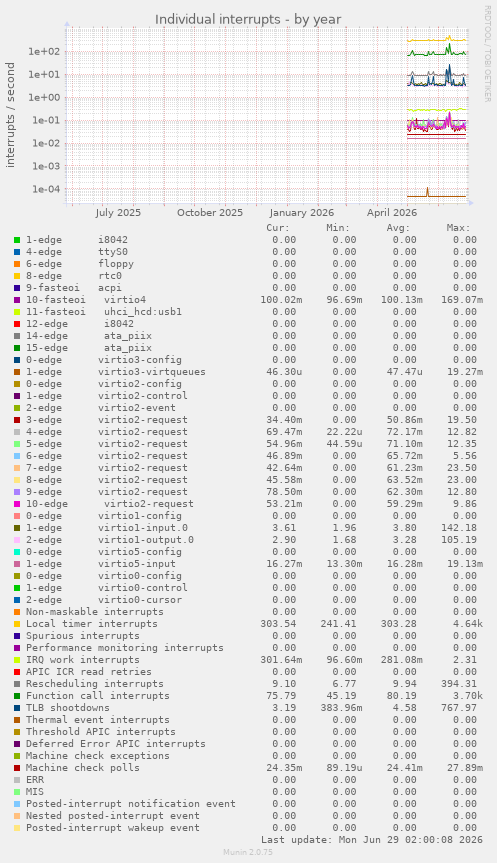The width and height of the screenshot is (497, 863).
Task: Click the Munin 2.0.75 footer text
Action: click(x=248, y=852)
